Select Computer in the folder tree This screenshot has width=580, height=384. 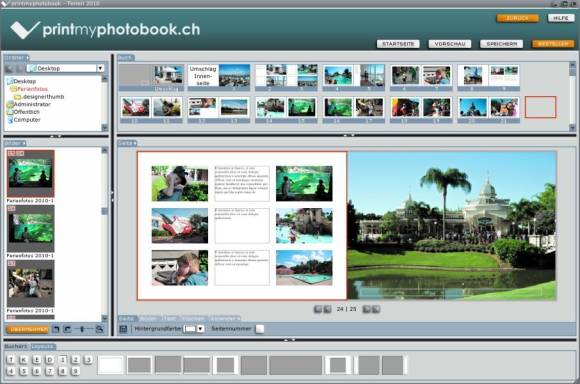click(x=27, y=119)
